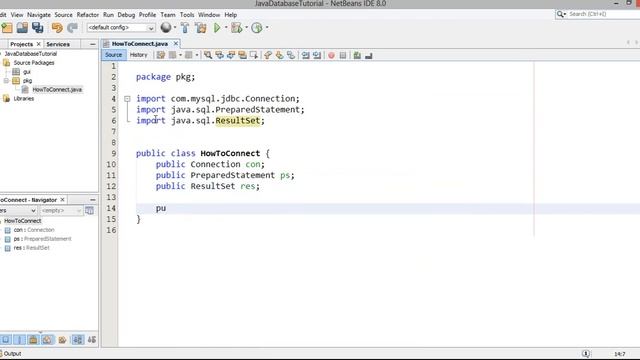The height and width of the screenshot is (360, 640).
Task: Click the Shift Line Right icon
Action: click(x=317, y=55)
